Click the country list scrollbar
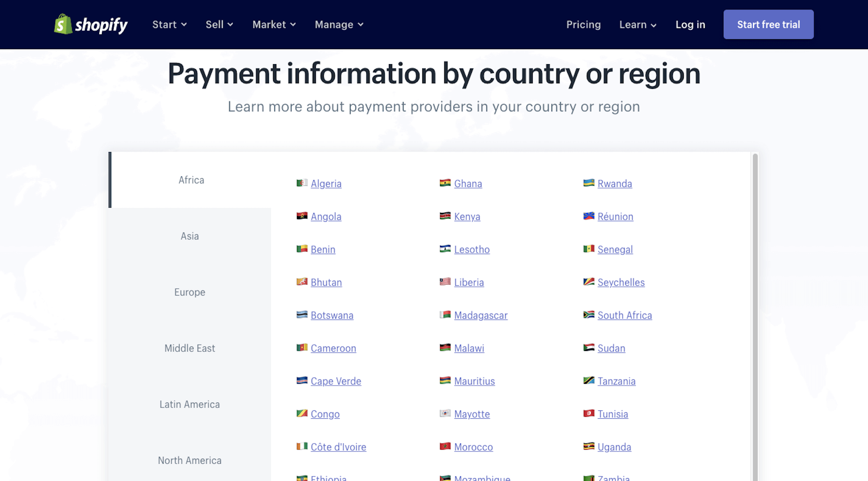 pos(755,317)
